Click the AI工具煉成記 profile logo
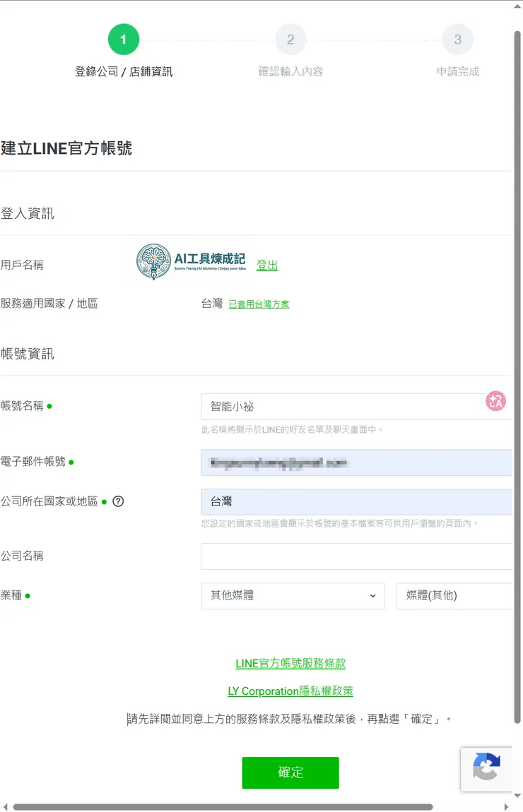This screenshot has width=523, height=812. point(191,261)
